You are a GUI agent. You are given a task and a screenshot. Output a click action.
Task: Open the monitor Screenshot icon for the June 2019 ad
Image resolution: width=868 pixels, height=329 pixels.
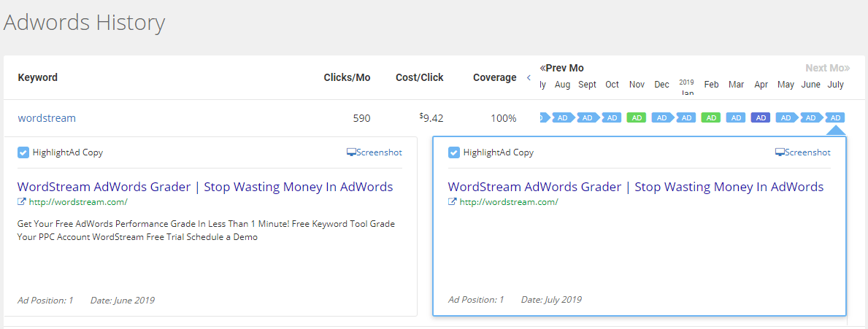click(351, 152)
